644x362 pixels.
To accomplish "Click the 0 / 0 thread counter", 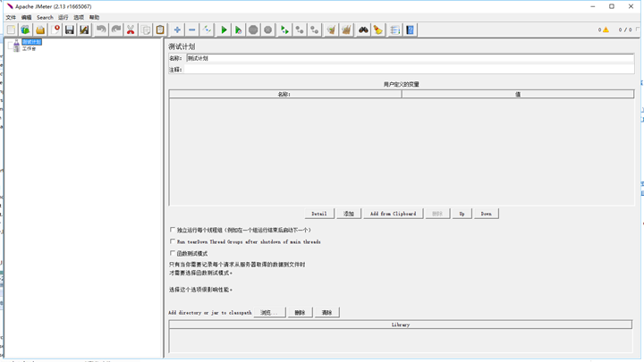I will (625, 30).
